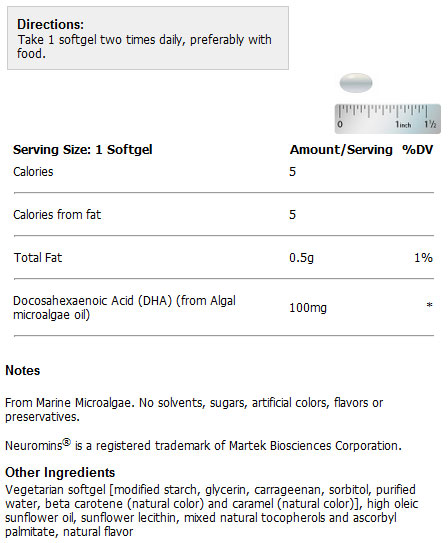Click the From Marine Microalgae note text
448x543 pixels.
(x=194, y=410)
